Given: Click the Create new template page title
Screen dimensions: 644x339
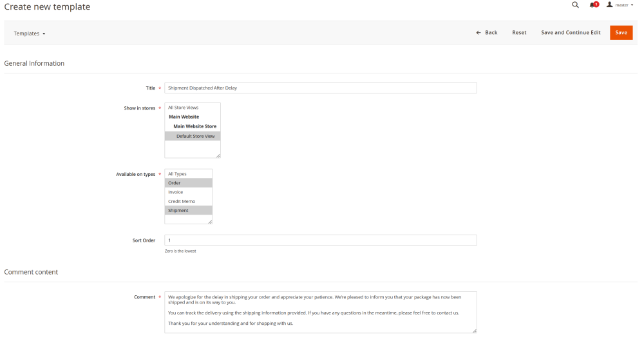Looking at the screenshot, I should [x=47, y=6].
